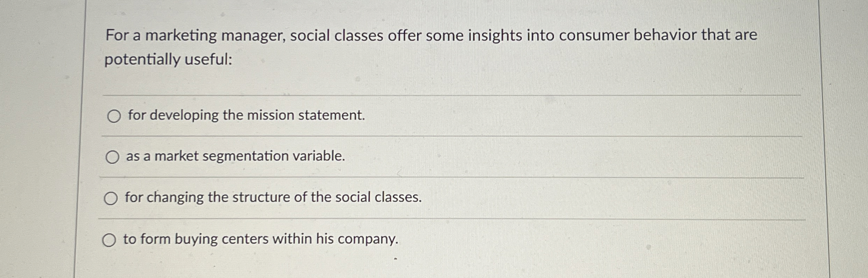Viewport: 868px width, 278px height.
Task: Click the answer text 'as a market segmentation variable.'
Action: tap(235, 156)
